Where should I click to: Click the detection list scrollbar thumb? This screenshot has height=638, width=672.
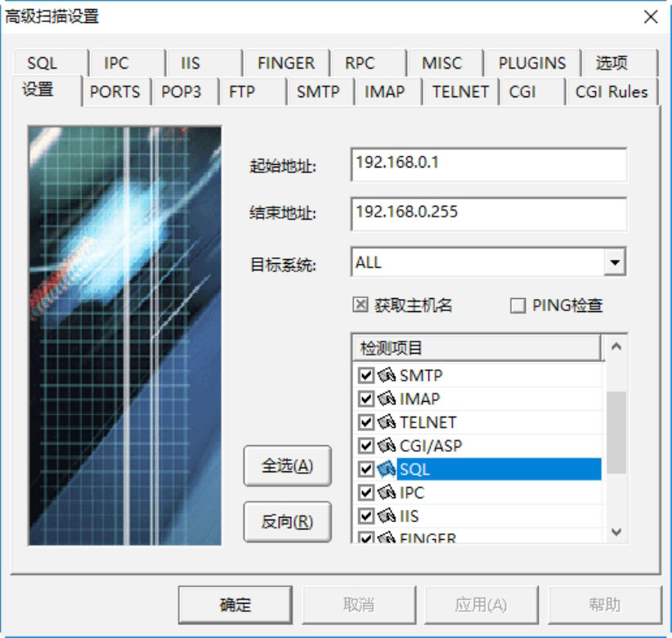pyautogui.click(x=616, y=432)
